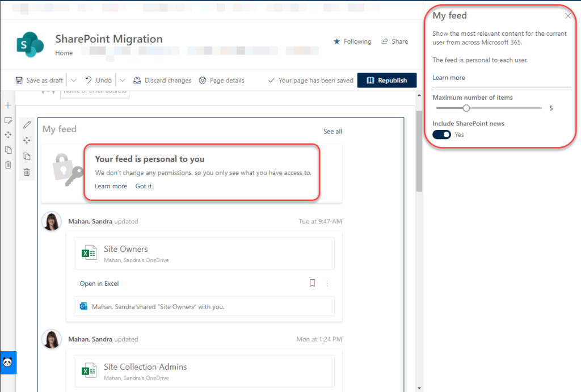The image size is (581, 392).
Task: Bookmark the Site Owners feed item
Action: 312,283
